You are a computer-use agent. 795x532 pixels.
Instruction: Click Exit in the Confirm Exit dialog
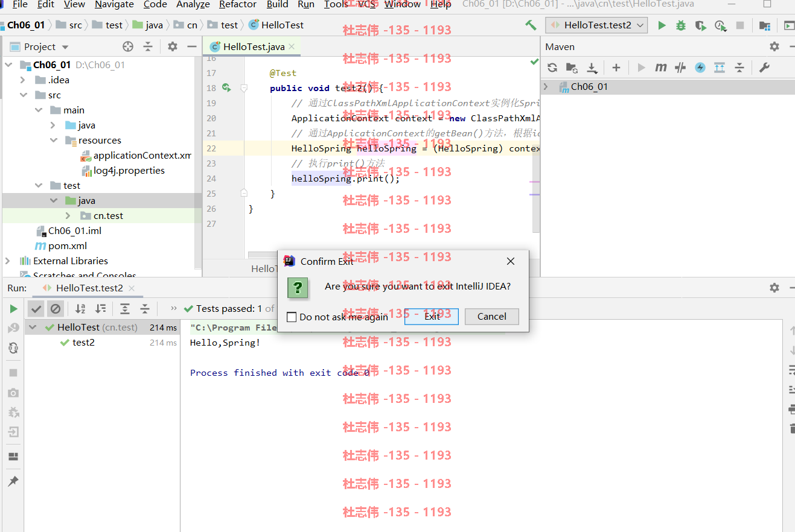[x=432, y=317]
